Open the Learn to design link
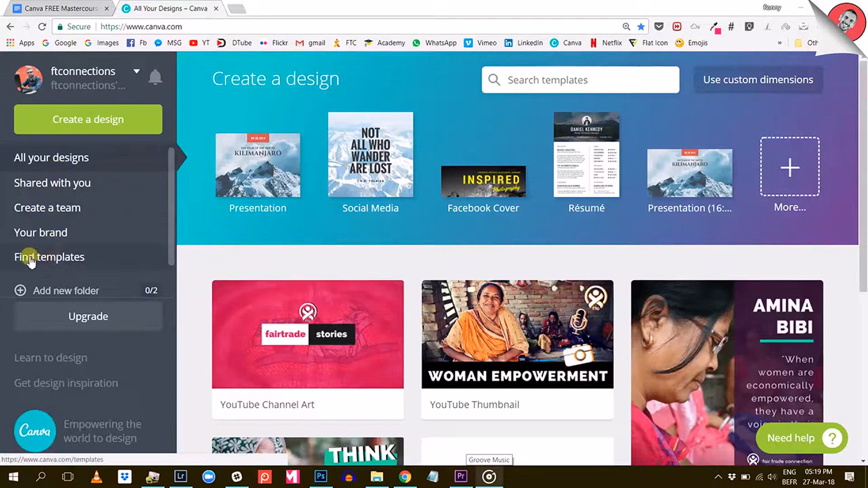868x488 pixels. (x=51, y=357)
